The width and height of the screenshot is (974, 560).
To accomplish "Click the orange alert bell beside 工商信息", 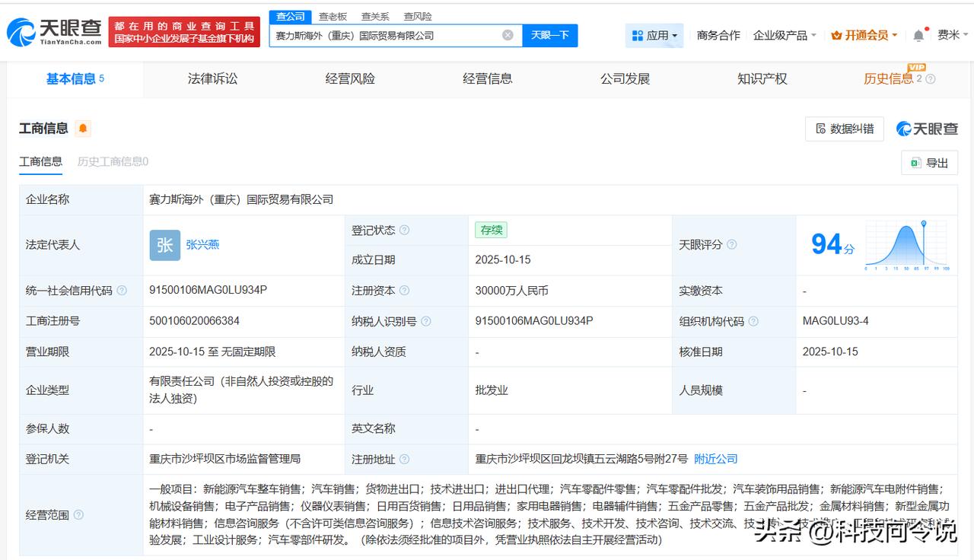I will 83,129.
